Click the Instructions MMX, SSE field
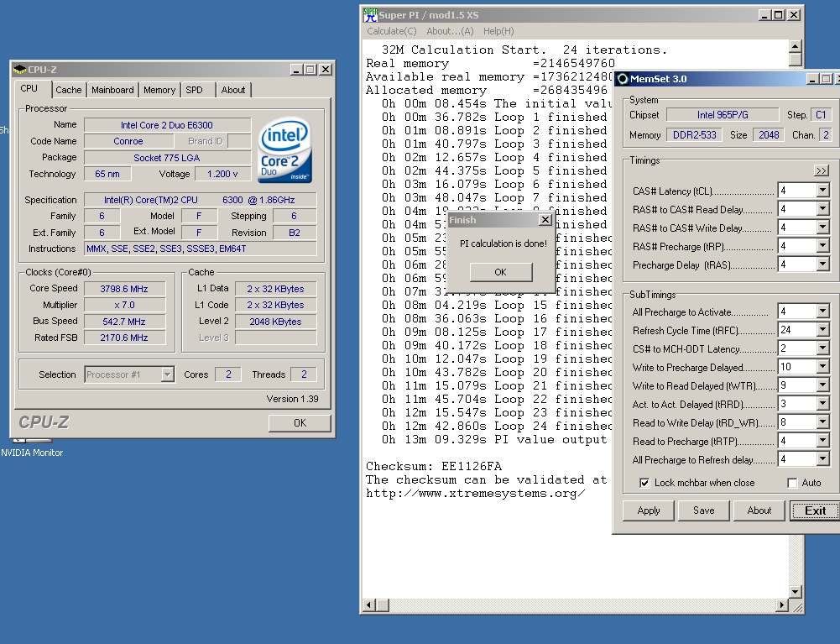 201,249
